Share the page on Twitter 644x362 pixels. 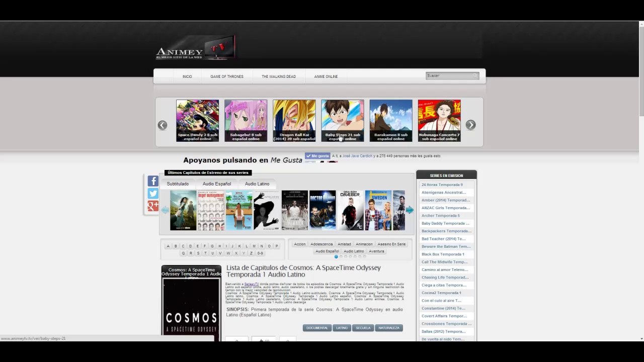tap(153, 194)
